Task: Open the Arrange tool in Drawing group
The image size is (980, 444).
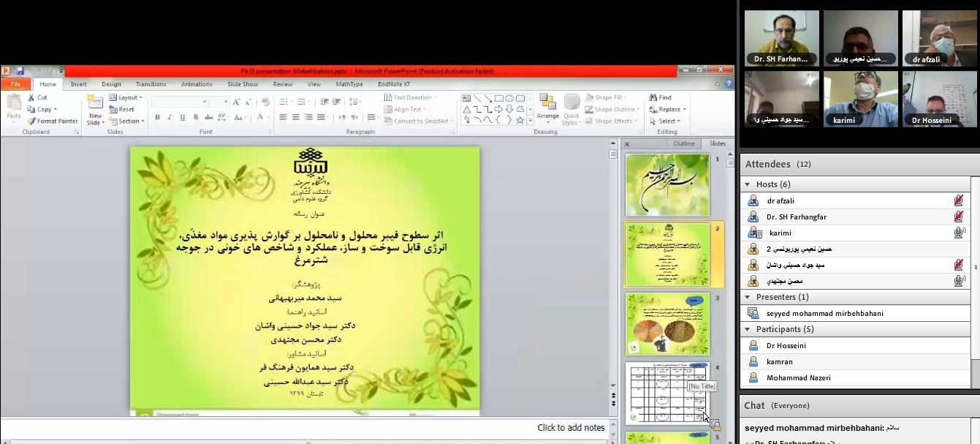Action: (x=547, y=108)
